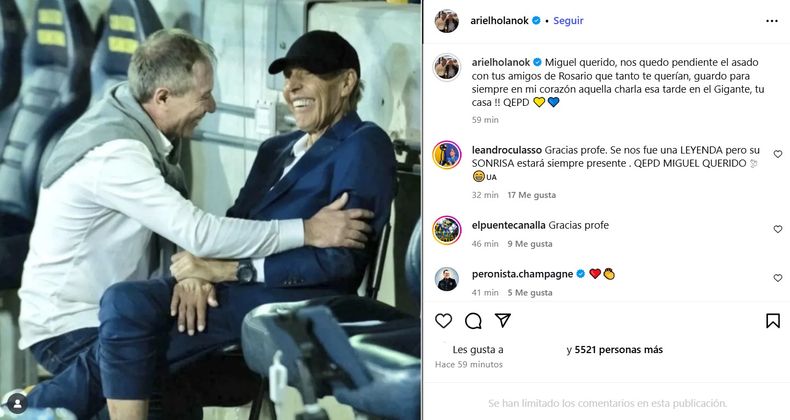The width and height of the screenshot is (790, 420).
Task: Open arielholanok's profile picture in the header
Action: (x=447, y=20)
